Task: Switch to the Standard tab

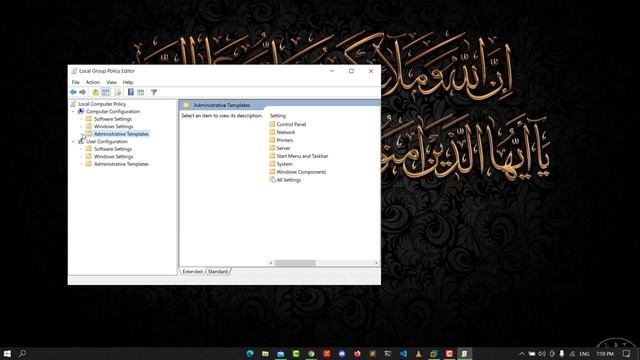Action: [x=218, y=271]
